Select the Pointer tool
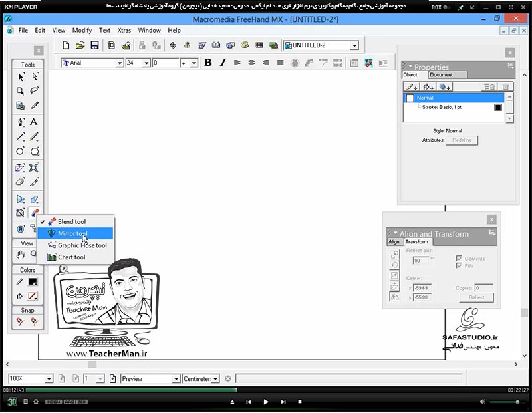The image size is (532, 413). tap(21, 77)
